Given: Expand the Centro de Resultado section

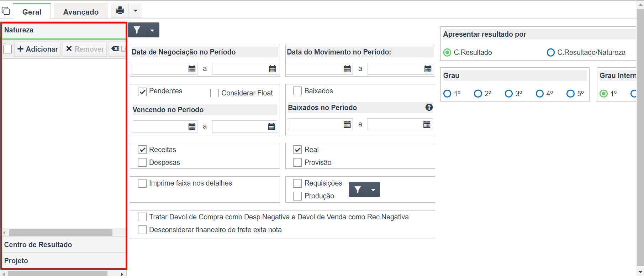Looking at the screenshot, I should pyautogui.click(x=64, y=245).
